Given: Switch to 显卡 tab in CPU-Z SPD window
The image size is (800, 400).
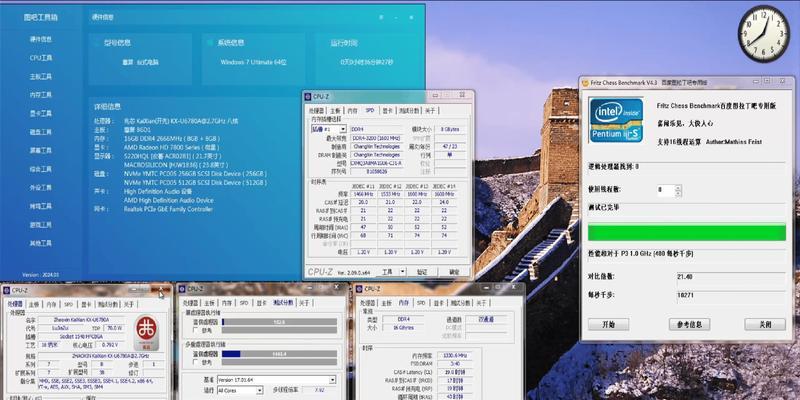Looking at the screenshot, I should coord(388,111).
